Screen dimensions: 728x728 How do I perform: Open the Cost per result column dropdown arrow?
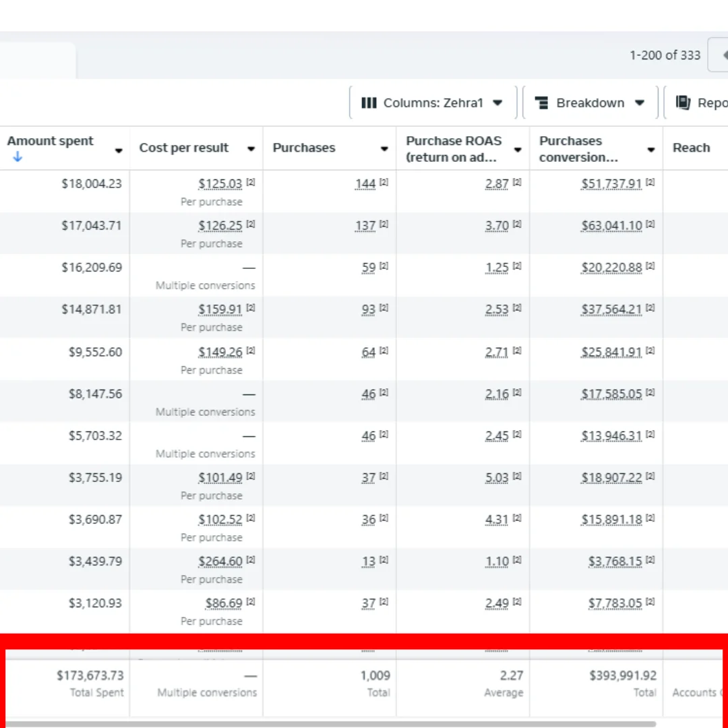click(x=251, y=149)
